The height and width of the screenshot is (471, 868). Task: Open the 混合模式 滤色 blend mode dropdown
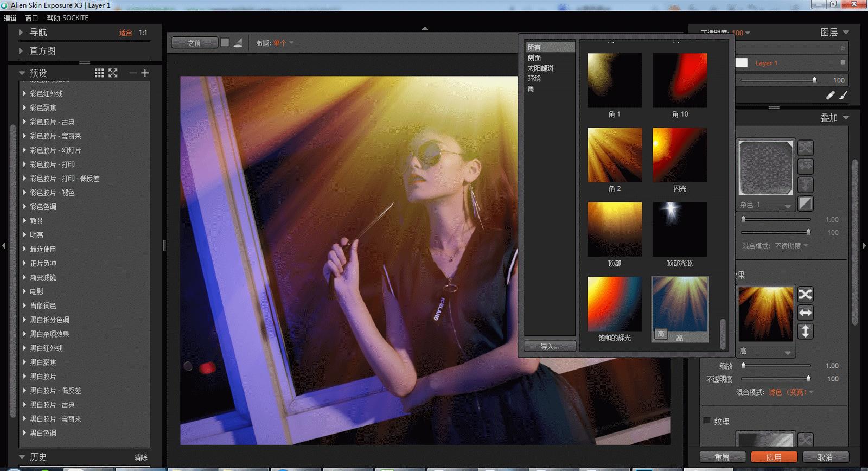[x=790, y=392]
